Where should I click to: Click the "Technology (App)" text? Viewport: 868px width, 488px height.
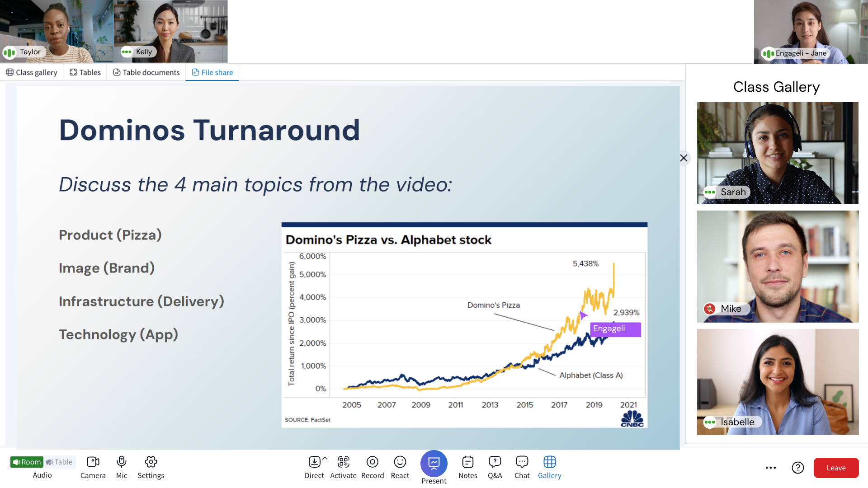click(118, 334)
